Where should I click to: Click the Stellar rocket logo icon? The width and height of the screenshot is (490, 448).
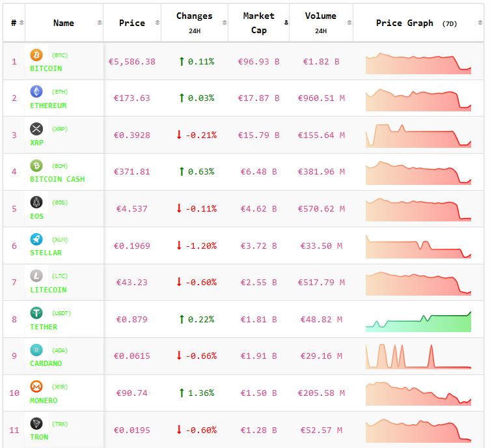click(36, 239)
